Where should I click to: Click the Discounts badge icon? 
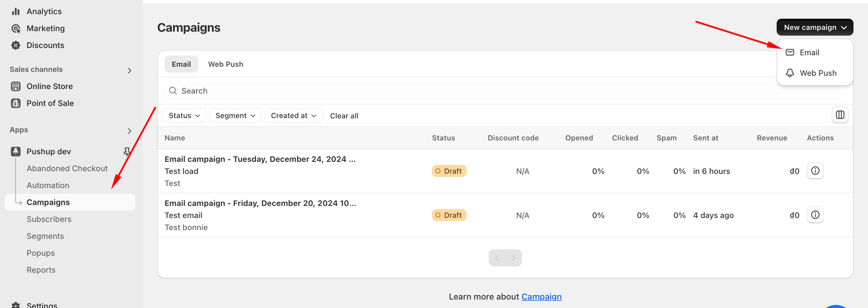coord(15,45)
